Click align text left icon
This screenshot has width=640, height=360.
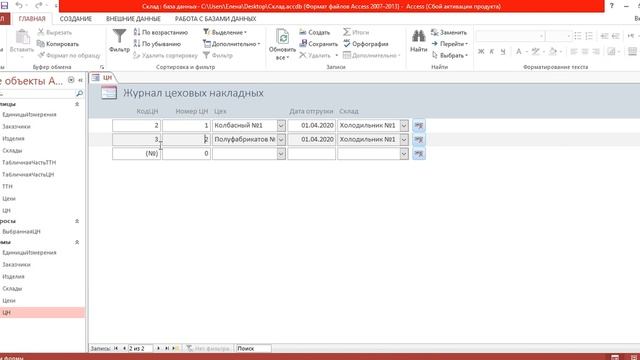point(574,51)
